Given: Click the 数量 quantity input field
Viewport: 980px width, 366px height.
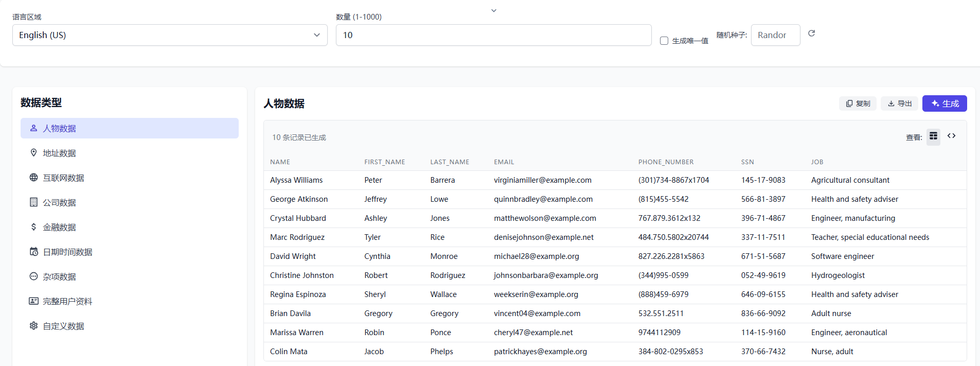Looking at the screenshot, I should pyautogui.click(x=493, y=35).
